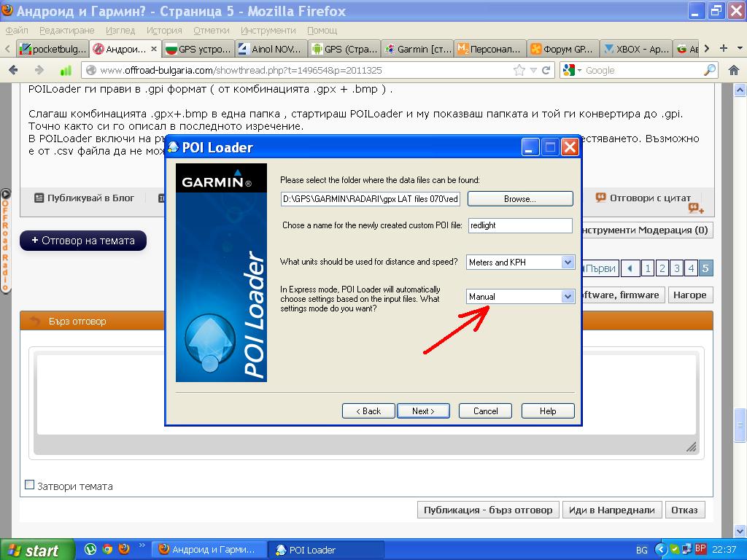Click Отговори с цитат button
Image resolution: width=747 pixels, height=560 pixels.
pyautogui.click(x=643, y=198)
